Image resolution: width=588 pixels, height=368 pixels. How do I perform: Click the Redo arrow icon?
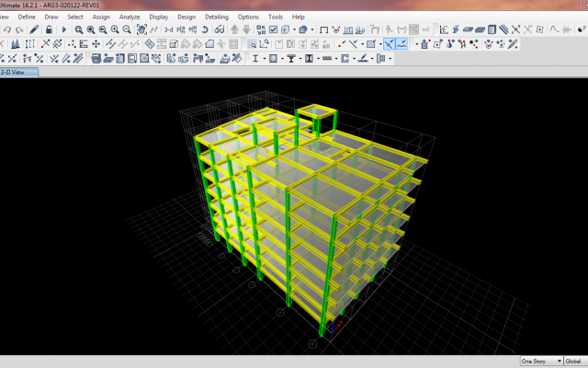(19, 29)
